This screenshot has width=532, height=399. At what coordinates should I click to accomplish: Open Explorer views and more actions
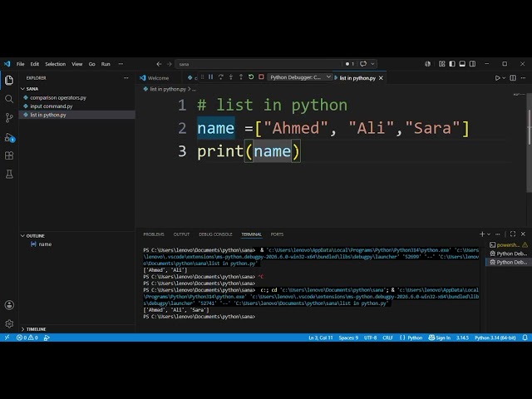[x=126, y=78]
